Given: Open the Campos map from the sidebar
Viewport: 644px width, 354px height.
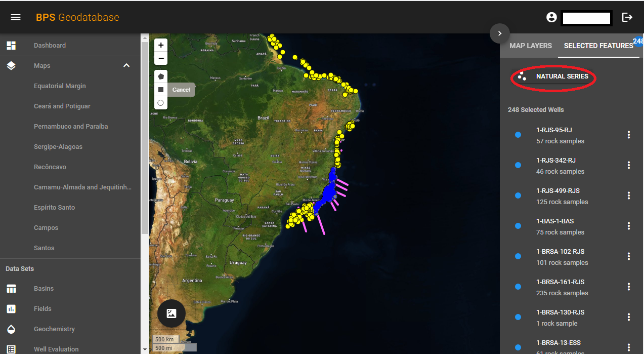Looking at the screenshot, I should coord(46,227).
